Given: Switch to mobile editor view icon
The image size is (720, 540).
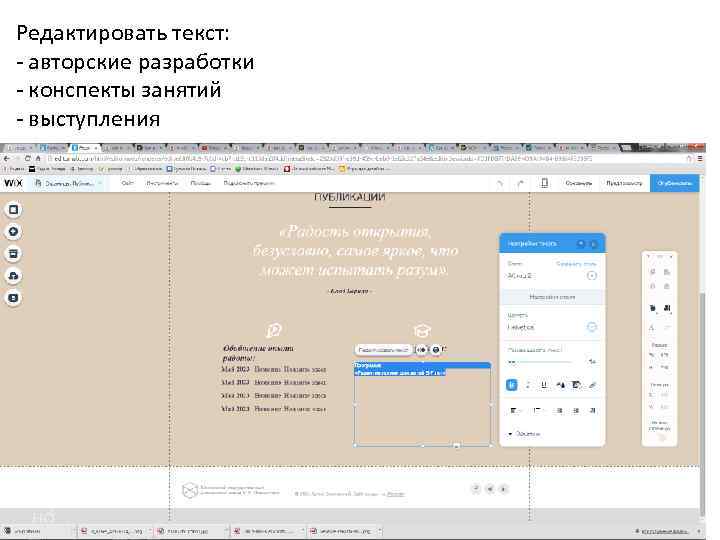Looking at the screenshot, I should click(x=544, y=183).
